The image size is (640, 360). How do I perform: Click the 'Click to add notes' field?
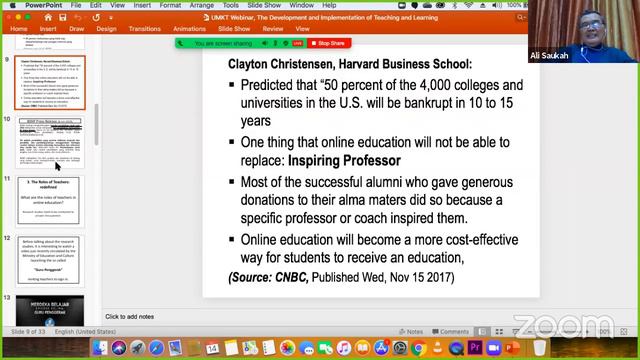click(129, 317)
